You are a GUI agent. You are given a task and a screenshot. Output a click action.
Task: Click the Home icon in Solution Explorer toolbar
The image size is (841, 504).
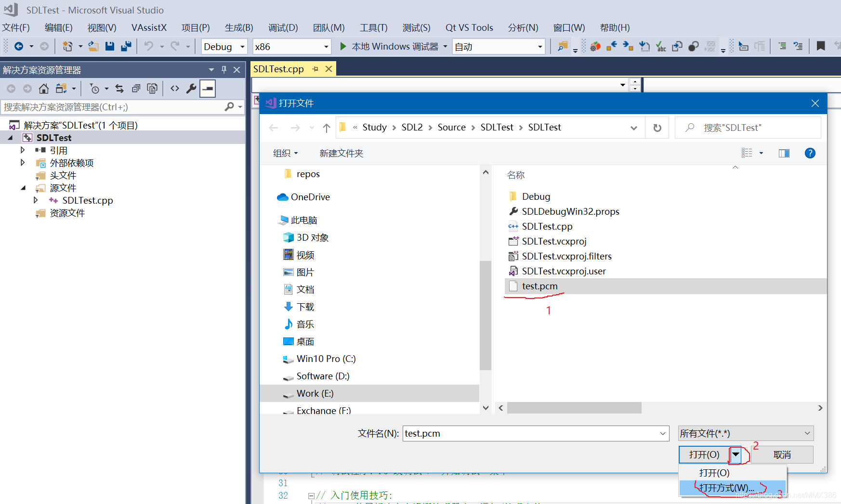44,89
